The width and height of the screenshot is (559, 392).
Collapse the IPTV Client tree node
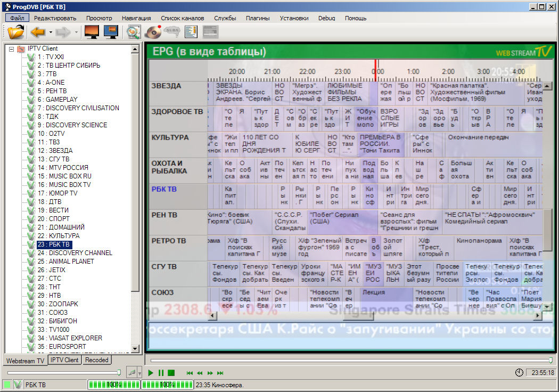tap(11, 49)
